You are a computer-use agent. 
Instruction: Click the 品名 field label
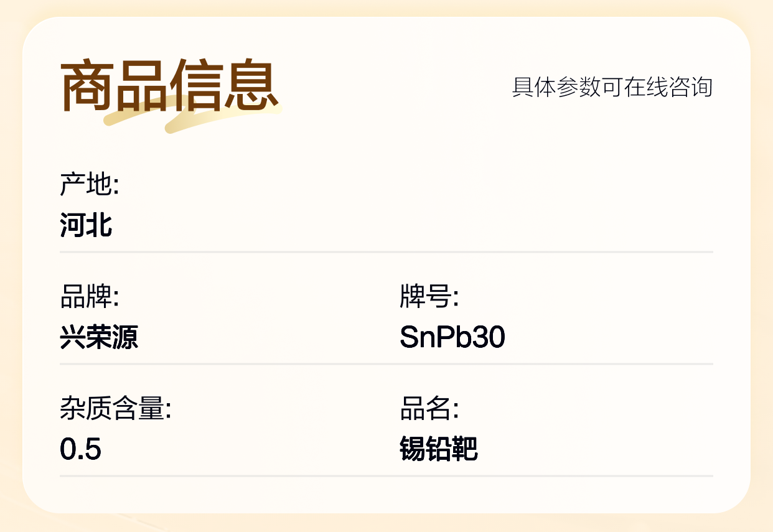[429, 409]
